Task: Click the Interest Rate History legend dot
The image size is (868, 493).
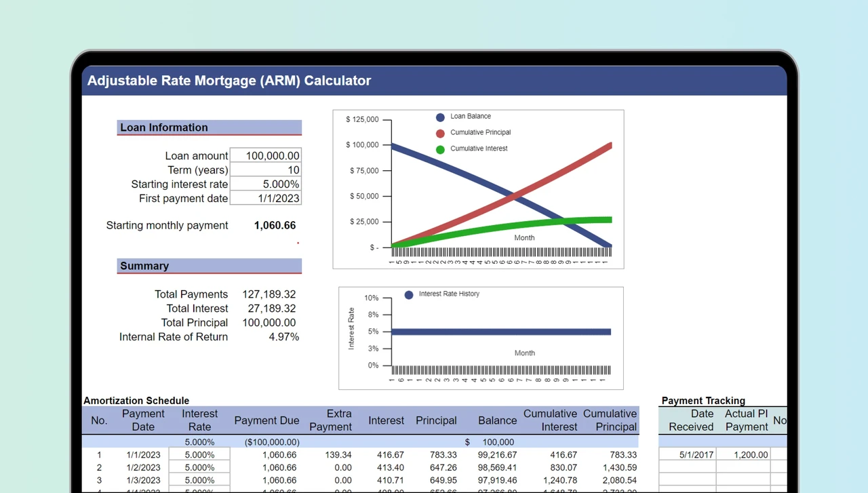Action: [x=409, y=295]
